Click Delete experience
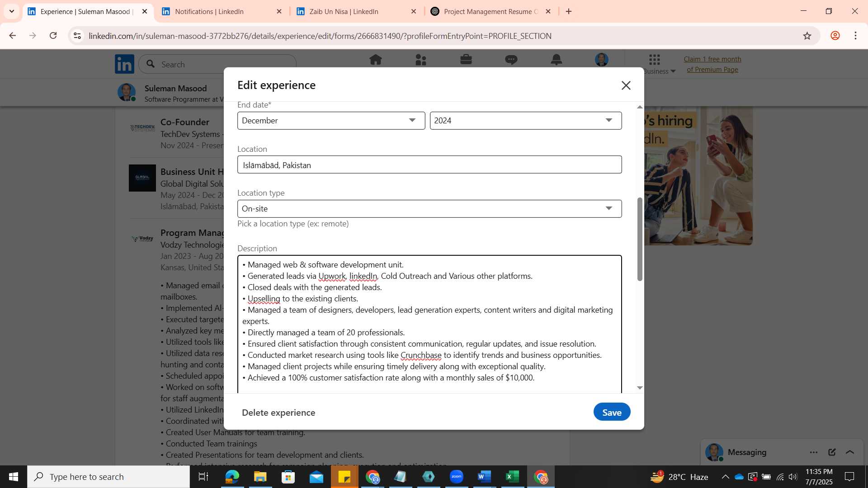The height and width of the screenshot is (488, 868). (278, 413)
